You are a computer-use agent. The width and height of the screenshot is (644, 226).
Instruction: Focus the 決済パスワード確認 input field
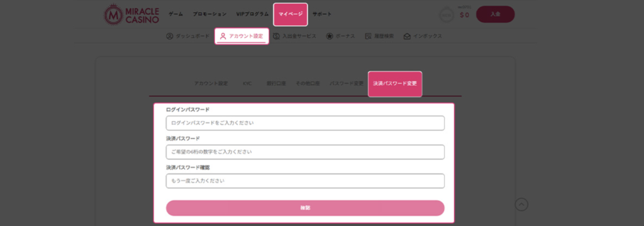[305, 181]
